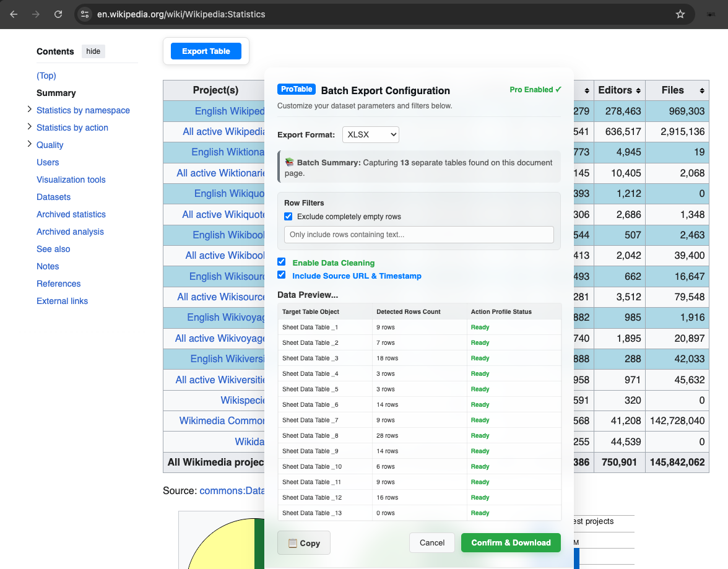Screen dimensions: 728x569
Task: Cancel the batch export dialog
Action: (432, 542)
